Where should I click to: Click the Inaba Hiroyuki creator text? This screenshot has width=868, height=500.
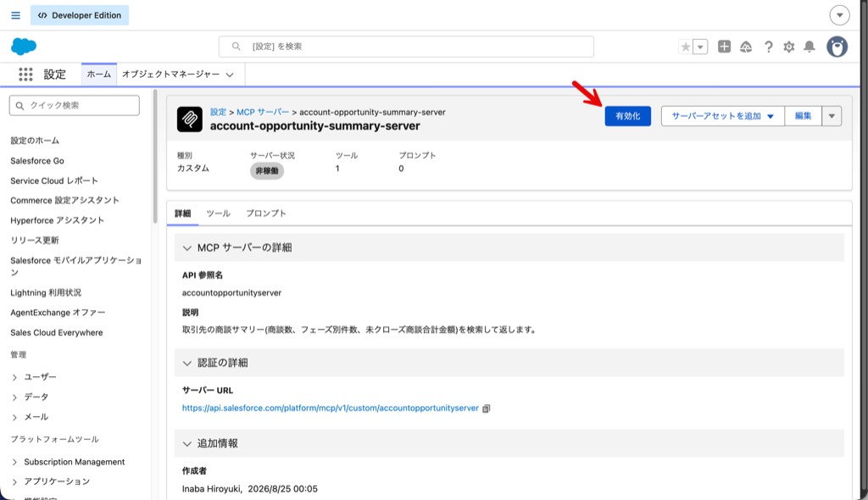(211, 489)
